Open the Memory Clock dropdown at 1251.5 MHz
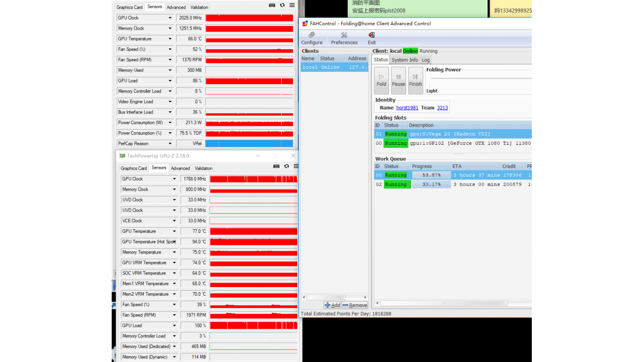Image resolution: width=644 pixels, height=362 pixels. click(x=170, y=29)
